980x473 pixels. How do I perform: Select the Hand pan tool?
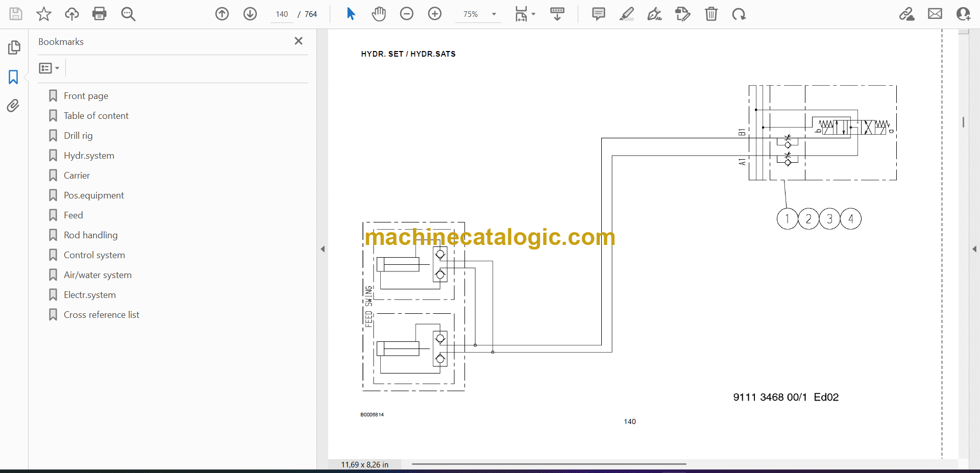point(379,14)
